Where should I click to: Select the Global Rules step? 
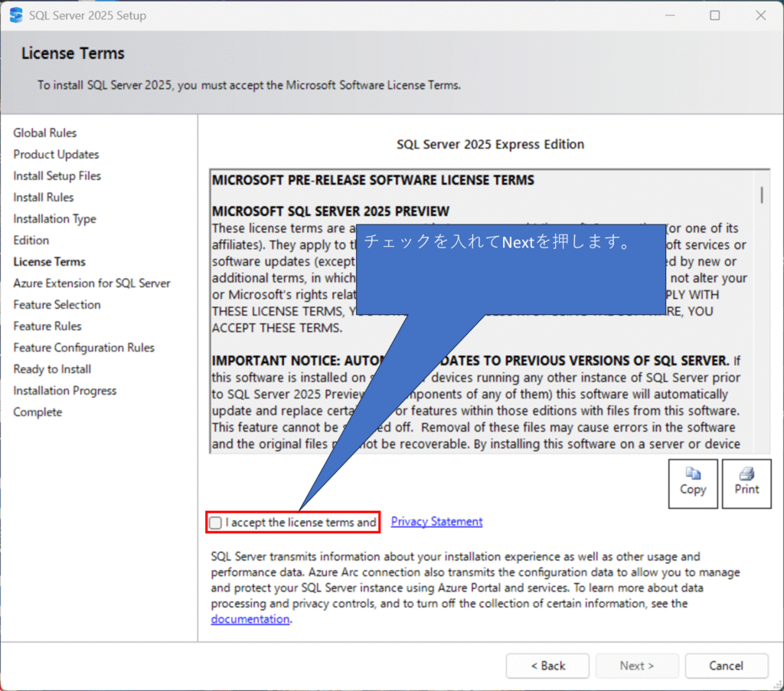pyautogui.click(x=45, y=133)
